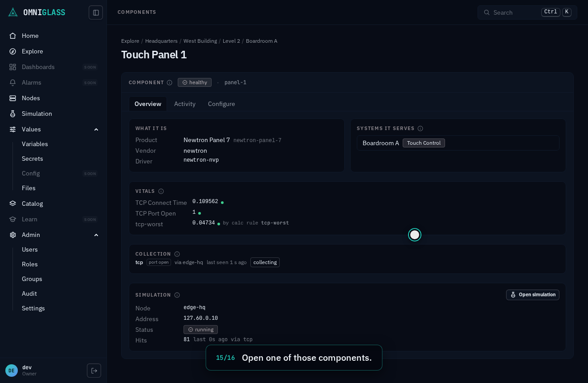Open Variables under Values
This screenshot has height=383, width=588.
[35, 144]
